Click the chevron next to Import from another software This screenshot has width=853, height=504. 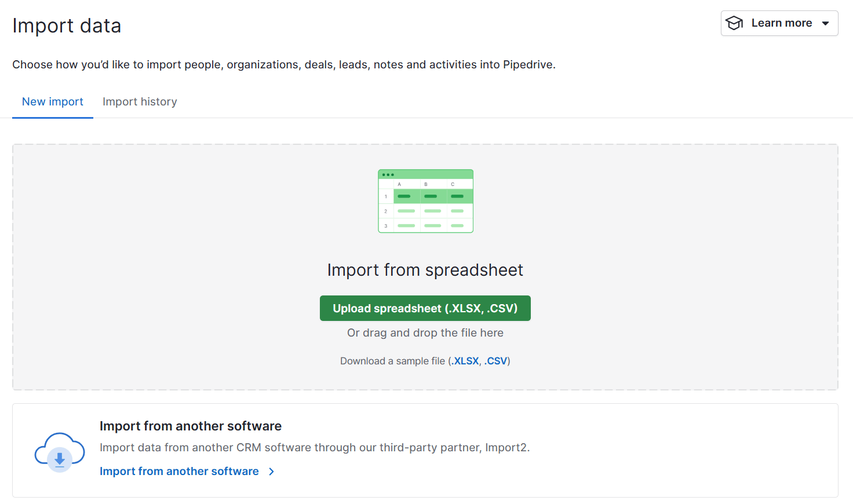pyautogui.click(x=271, y=472)
